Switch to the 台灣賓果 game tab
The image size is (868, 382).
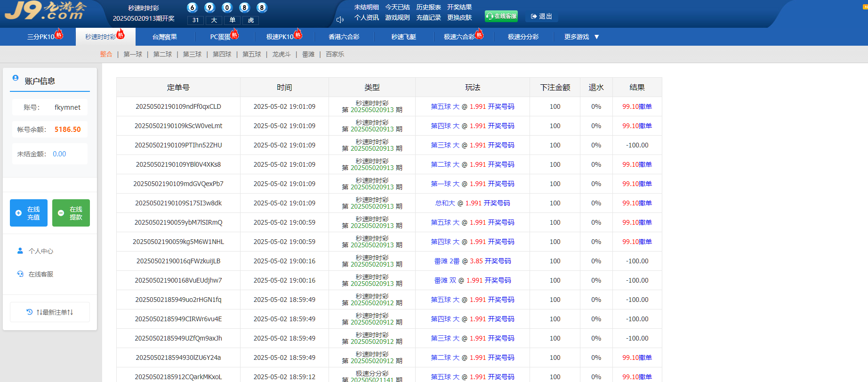pos(165,37)
